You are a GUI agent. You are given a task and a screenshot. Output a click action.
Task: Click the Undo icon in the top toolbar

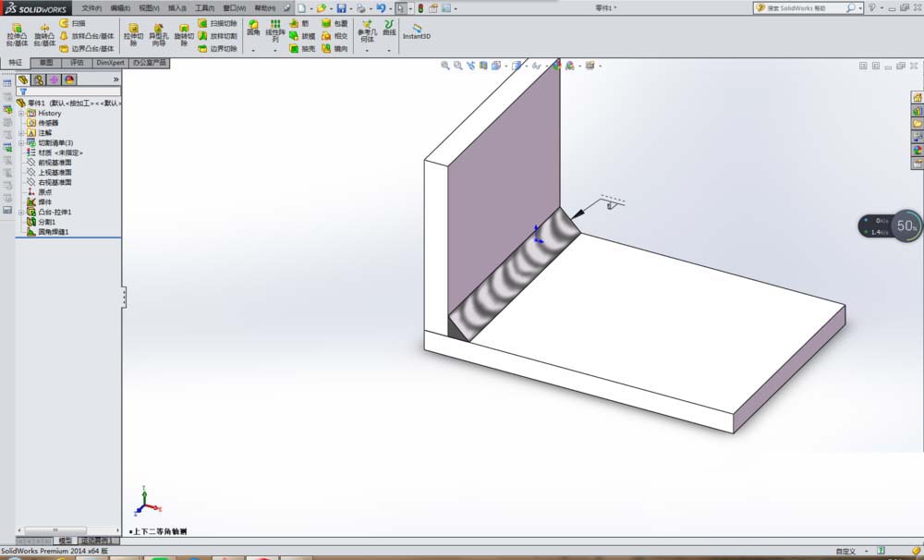click(381, 8)
